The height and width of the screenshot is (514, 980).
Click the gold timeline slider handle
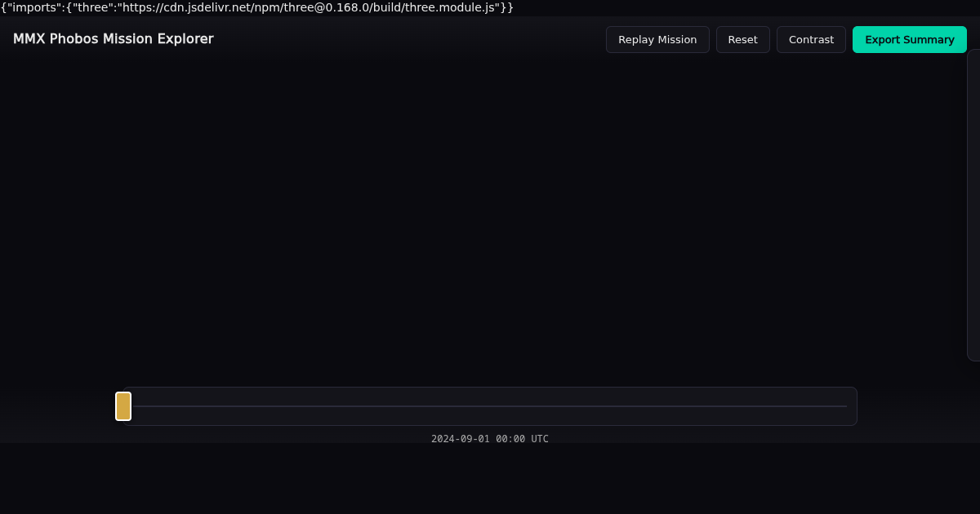click(123, 406)
